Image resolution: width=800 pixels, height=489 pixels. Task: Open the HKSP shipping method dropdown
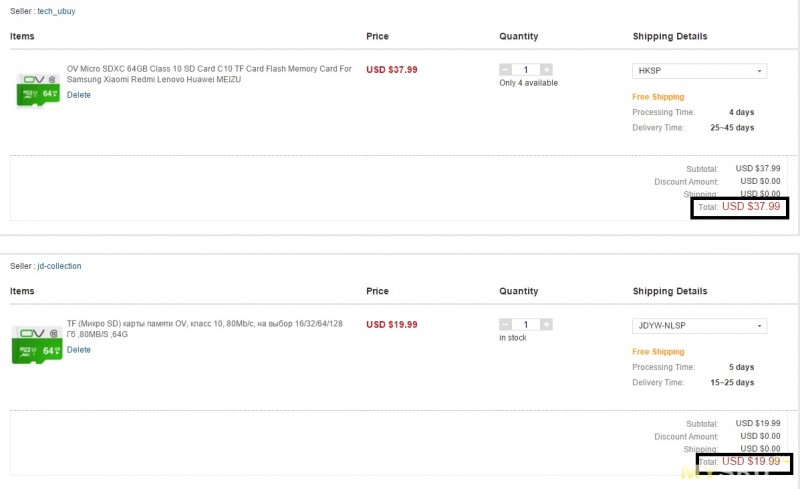click(x=699, y=71)
